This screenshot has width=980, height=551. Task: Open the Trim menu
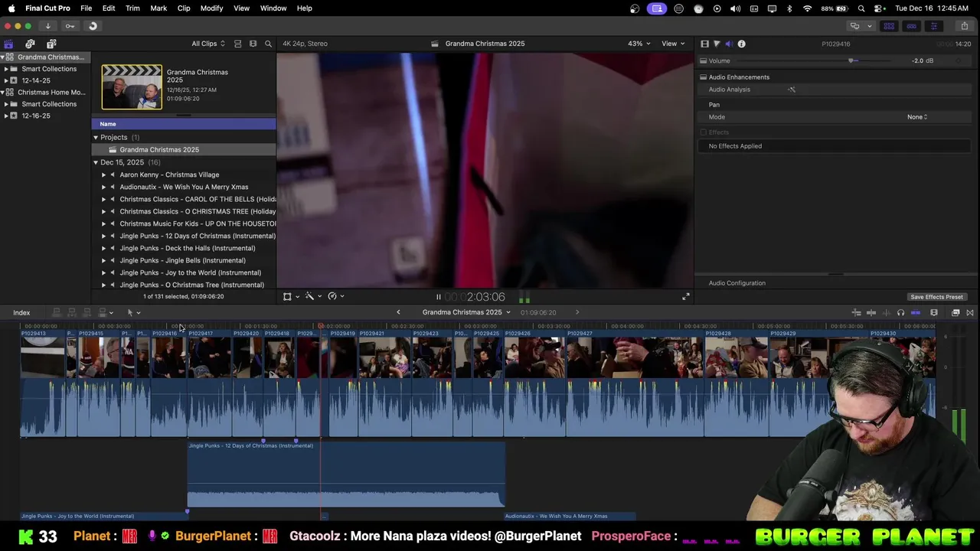pyautogui.click(x=132, y=8)
